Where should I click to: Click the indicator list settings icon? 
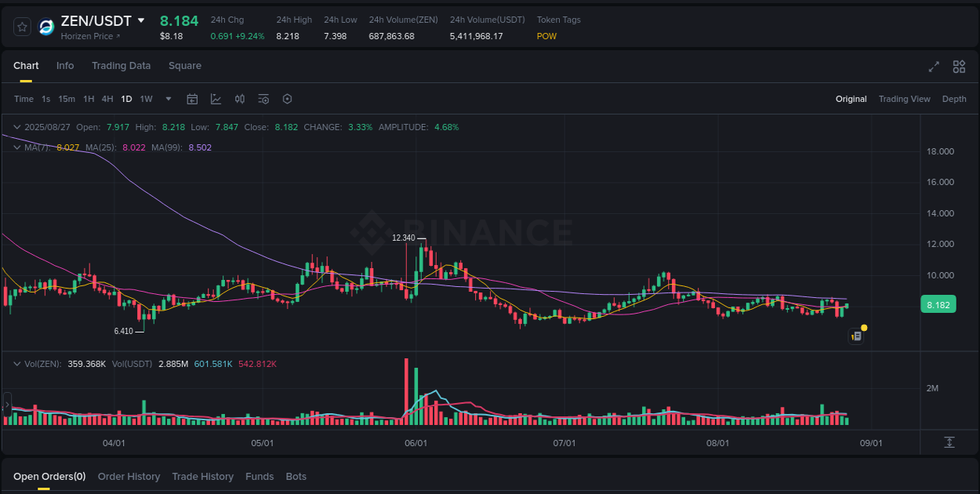(263, 99)
